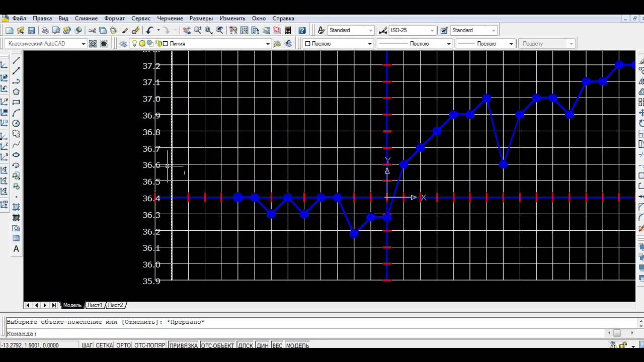Image resolution: width=644 pixels, height=362 pixels.
Task: Jump to last layout tab arrow
Action: 54,305
